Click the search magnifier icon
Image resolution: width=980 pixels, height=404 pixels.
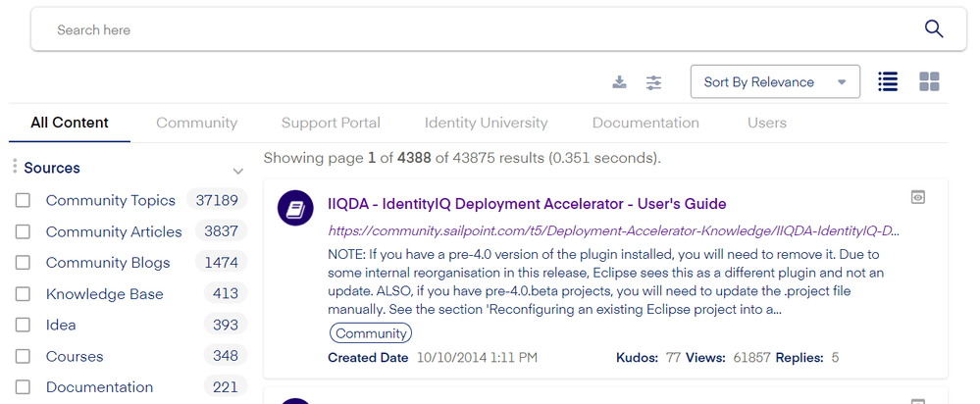(934, 29)
